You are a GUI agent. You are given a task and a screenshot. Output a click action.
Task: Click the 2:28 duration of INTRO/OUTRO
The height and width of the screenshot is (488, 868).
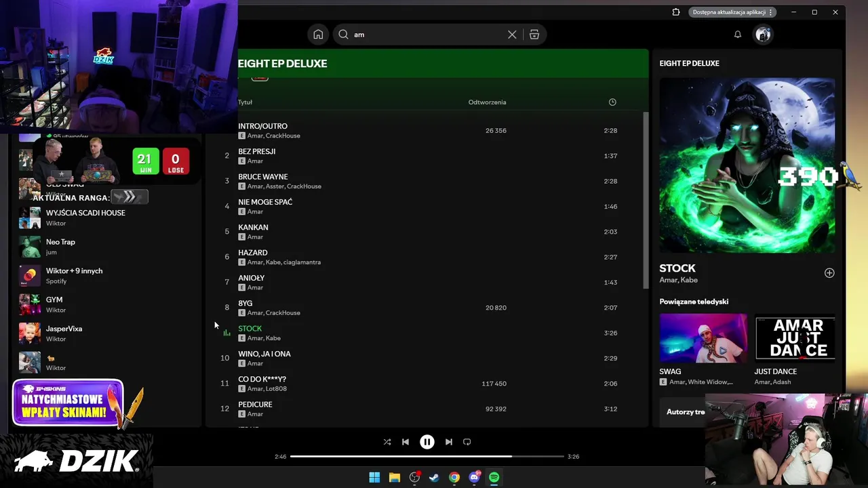610,131
